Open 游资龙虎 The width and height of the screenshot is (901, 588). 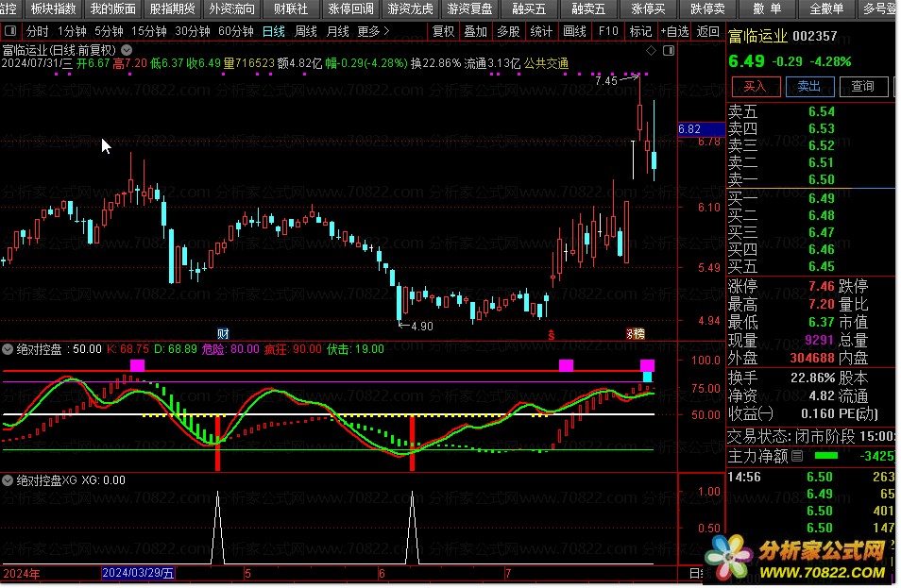(x=410, y=8)
